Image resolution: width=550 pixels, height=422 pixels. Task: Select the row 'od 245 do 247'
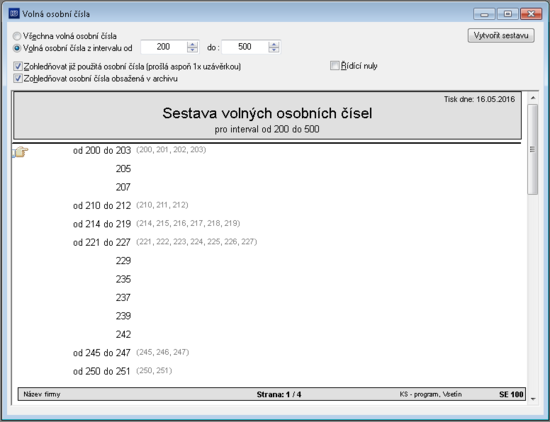click(x=131, y=353)
